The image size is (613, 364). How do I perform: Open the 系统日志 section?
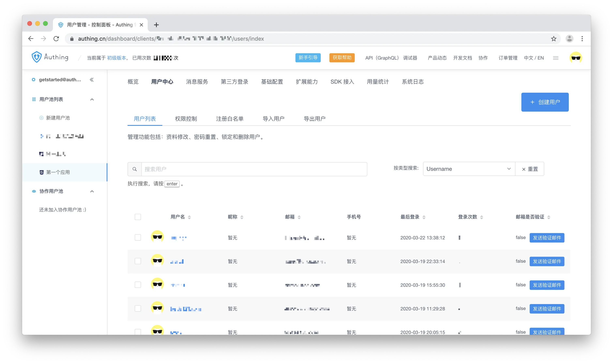click(x=413, y=81)
